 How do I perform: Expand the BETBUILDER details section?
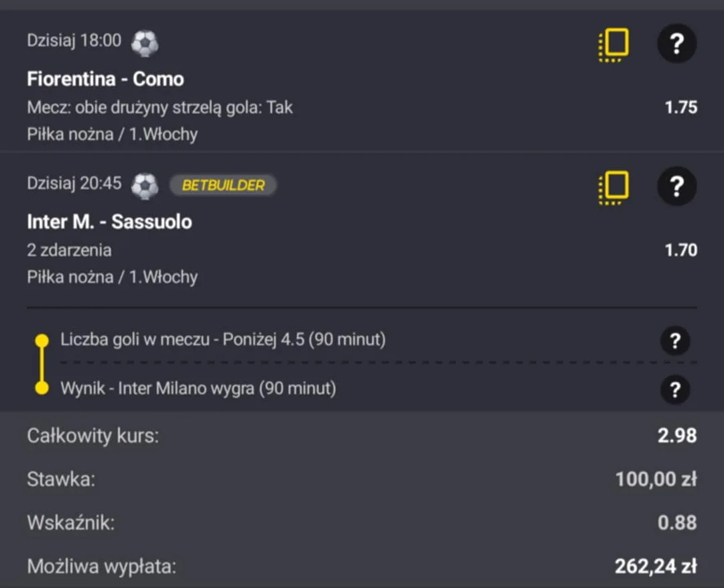pos(225,185)
